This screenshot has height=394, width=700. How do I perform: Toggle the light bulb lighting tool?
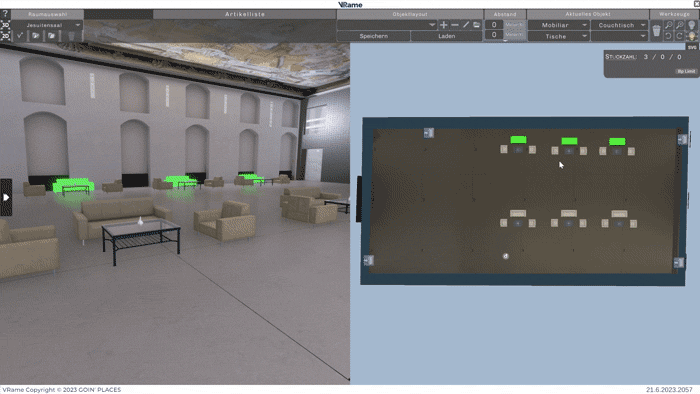(x=692, y=25)
